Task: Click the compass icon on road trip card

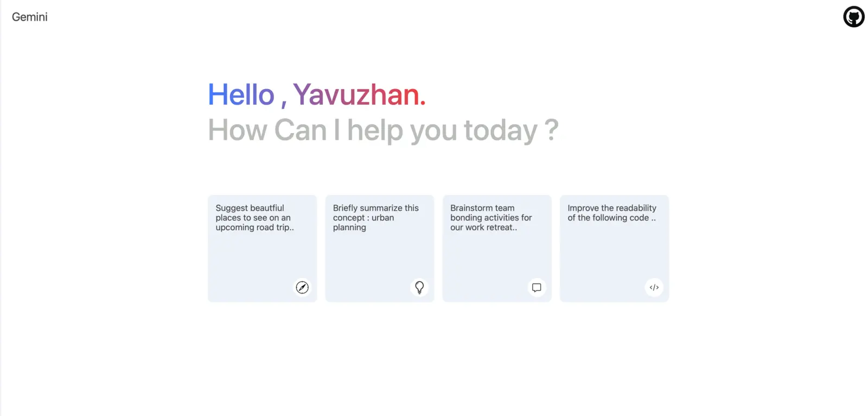Action: [x=302, y=287]
